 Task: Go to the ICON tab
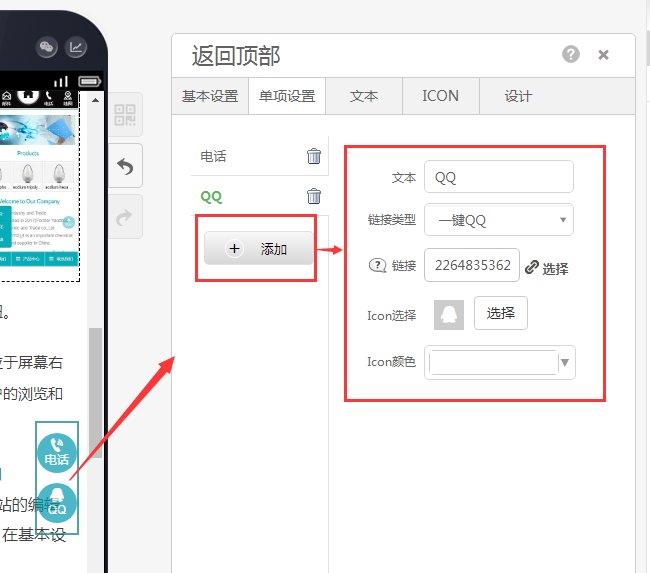[441, 96]
